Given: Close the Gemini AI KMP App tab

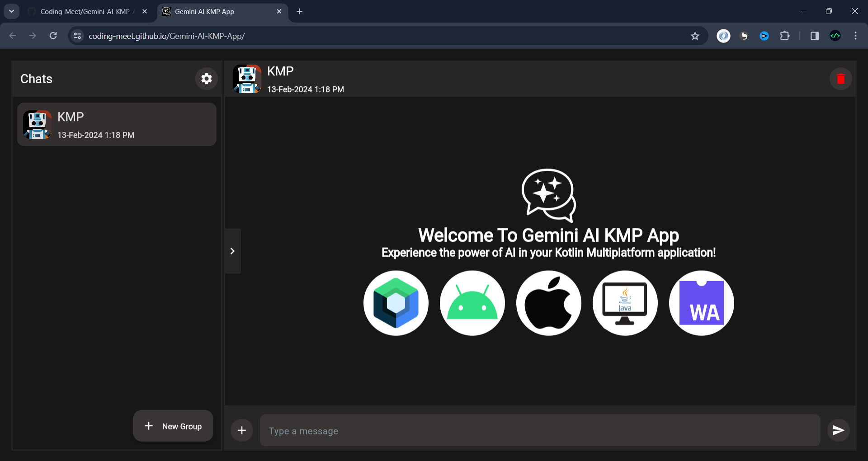Looking at the screenshot, I should [279, 12].
